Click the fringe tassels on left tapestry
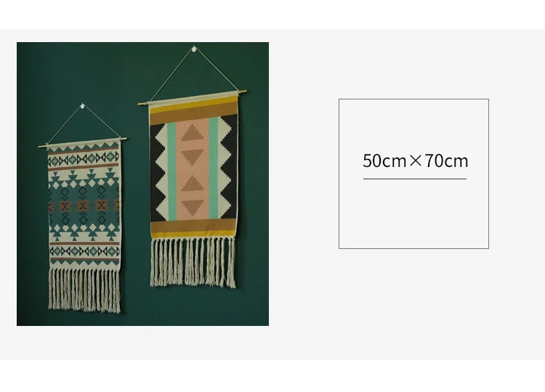The width and height of the screenshot is (545, 392). click(x=84, y=290)
